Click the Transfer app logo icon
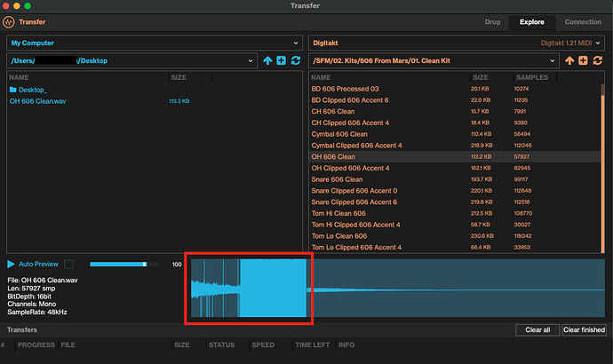The width and height of the screenshot is (613, 364). pos(10,22)
